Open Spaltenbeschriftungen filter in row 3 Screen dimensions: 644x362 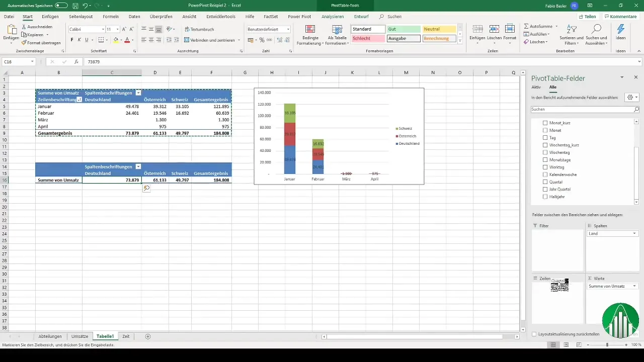pyautogui.click(x=138, y=93)
